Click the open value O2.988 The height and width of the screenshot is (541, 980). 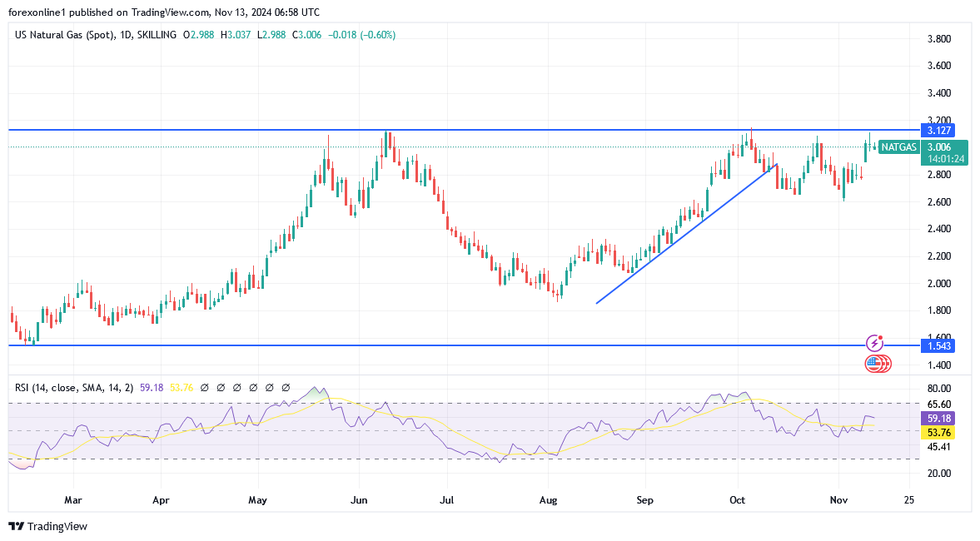click(198, 35)
